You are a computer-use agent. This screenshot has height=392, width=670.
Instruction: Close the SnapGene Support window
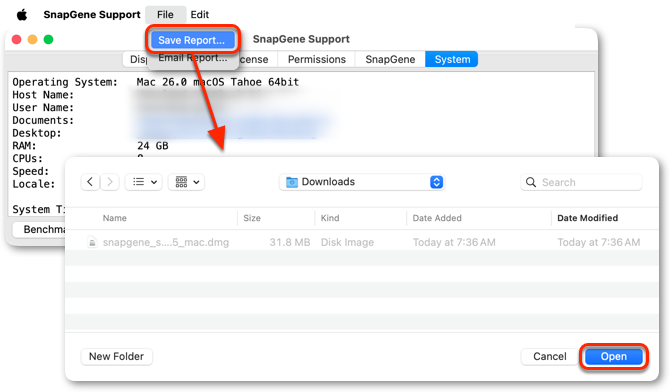(17, 40)
